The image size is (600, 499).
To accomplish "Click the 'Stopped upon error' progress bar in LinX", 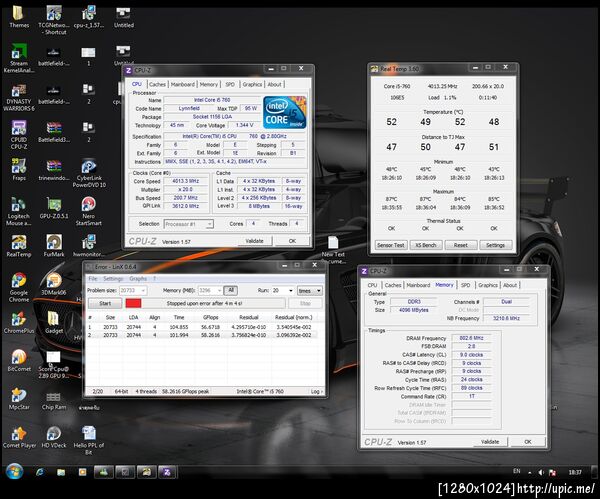I will [x=204, y=303].
